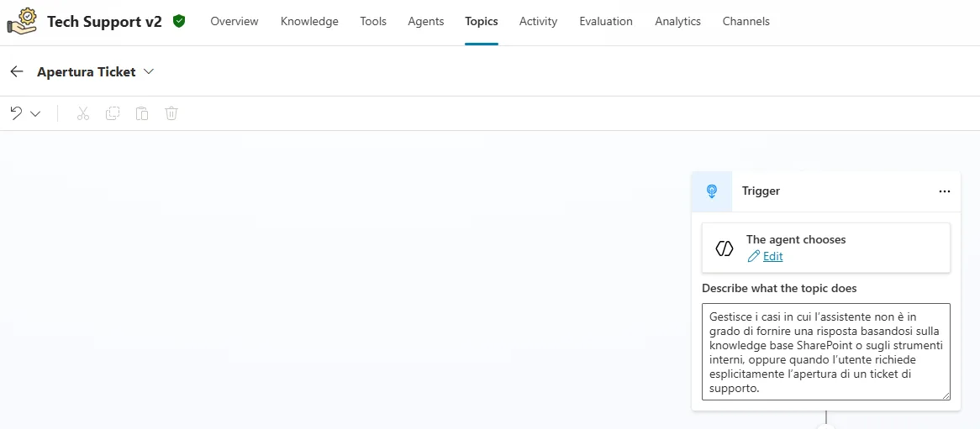Click the delete trash icon
Image resolution: width=980 pixels, height=429 pixels.
tap(171, 113)
